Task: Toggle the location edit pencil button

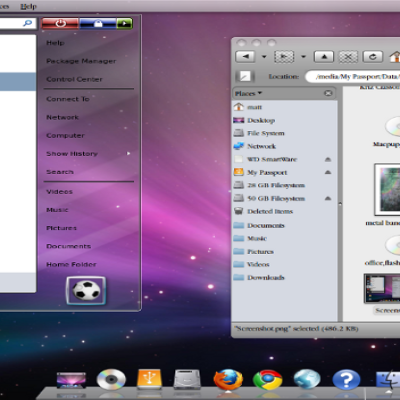Action: coord(245,76)
